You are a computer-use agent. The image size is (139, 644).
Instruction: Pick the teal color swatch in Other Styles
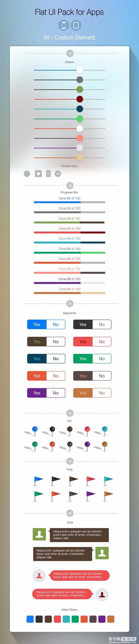point(66,619)
